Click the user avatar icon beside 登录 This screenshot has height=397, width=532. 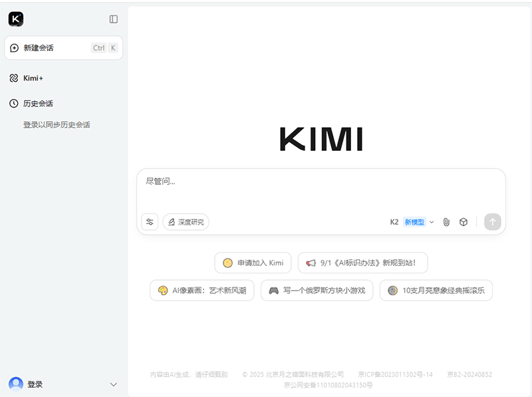[16, 384]
